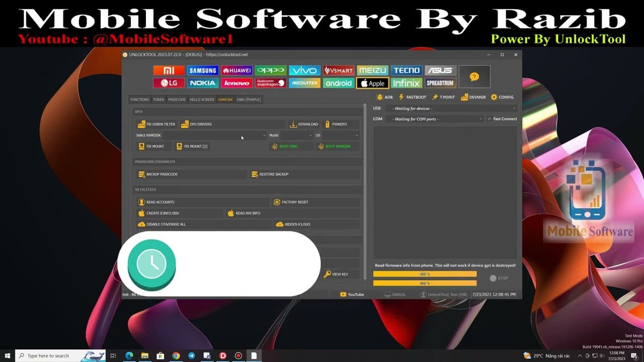Click the UnlockTool_Test account status item
This screenshot has width=644, height=362.
pos(444,295)
